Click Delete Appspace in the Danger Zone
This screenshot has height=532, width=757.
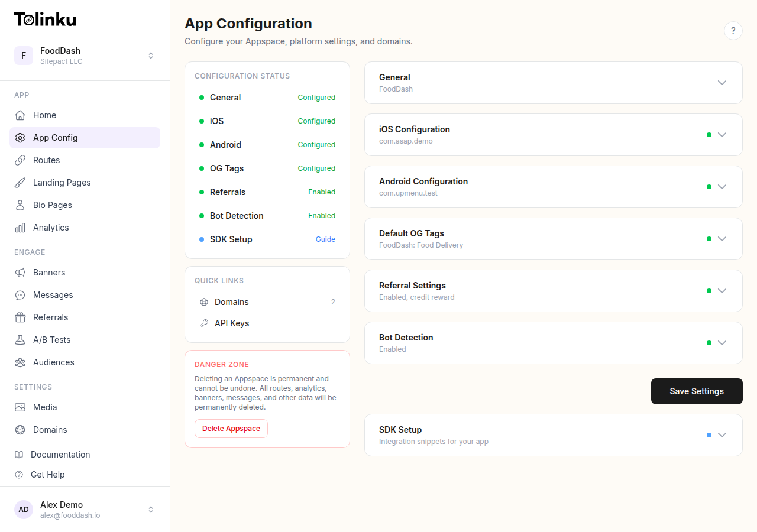(231, 428)
